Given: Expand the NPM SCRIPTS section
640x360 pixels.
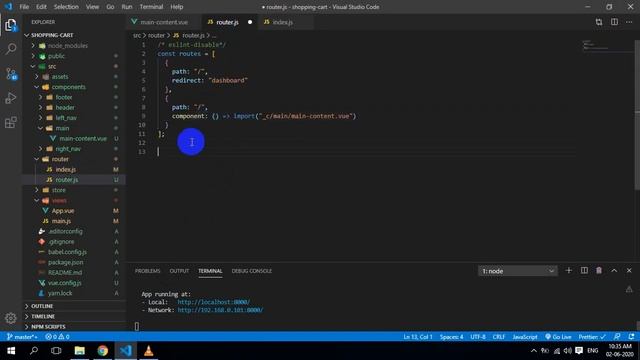Looking at the screenshot, I should [73, 327].
